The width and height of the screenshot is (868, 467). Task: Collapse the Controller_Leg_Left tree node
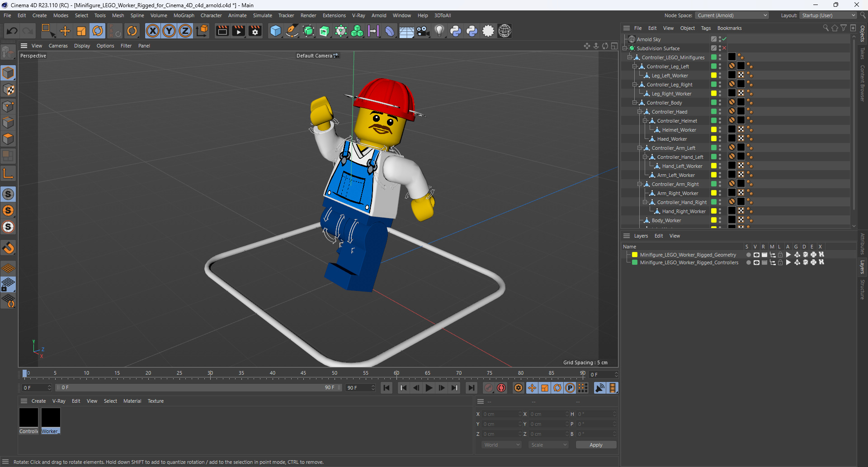click(634, 67)
